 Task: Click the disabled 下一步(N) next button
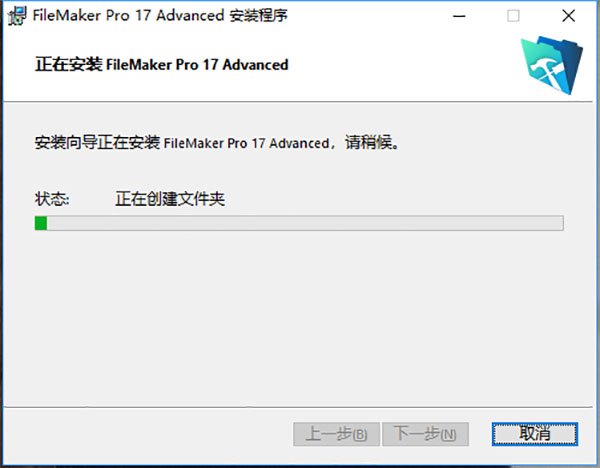[x=425, y=434]
